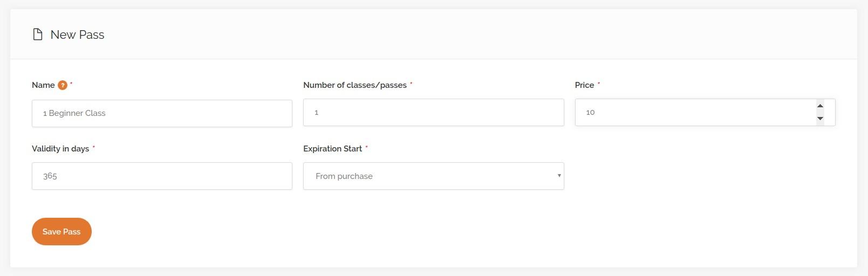Viewport: 868px width, 276px height.
Task: Decrease Price with the down arrow
Action: tap(820, 119)
